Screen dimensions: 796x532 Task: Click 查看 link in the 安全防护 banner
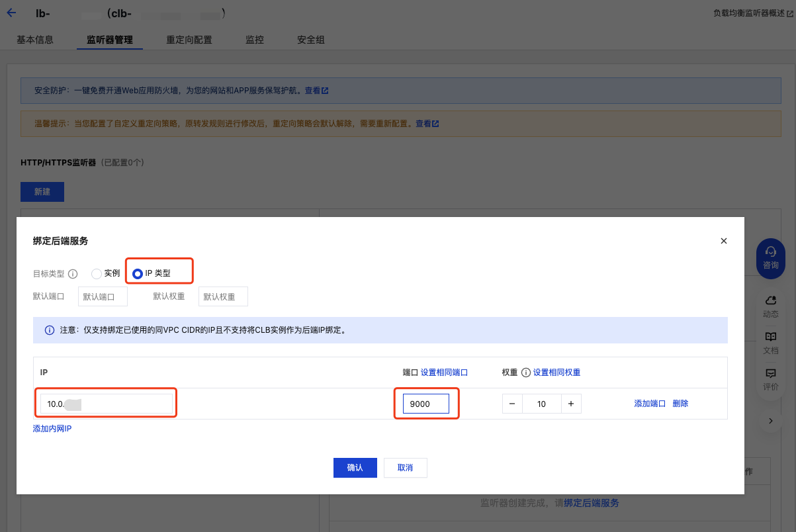coord(316,90)
